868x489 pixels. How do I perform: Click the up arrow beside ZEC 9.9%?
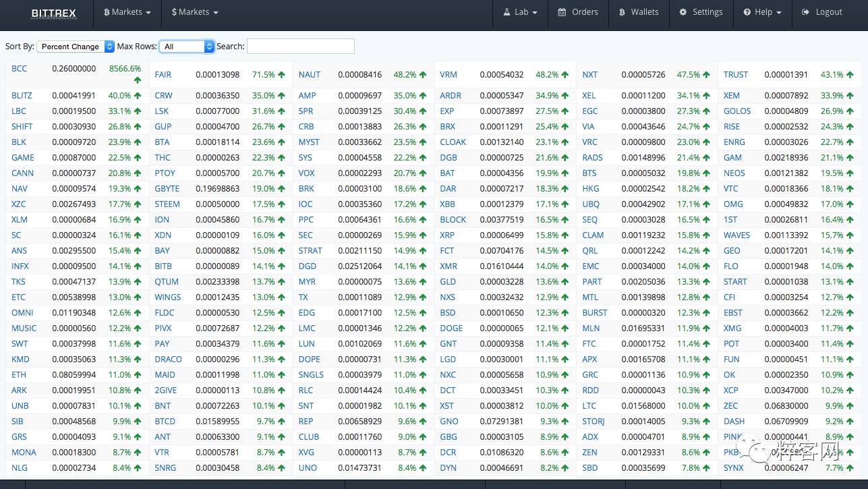(x=850, y=406)
